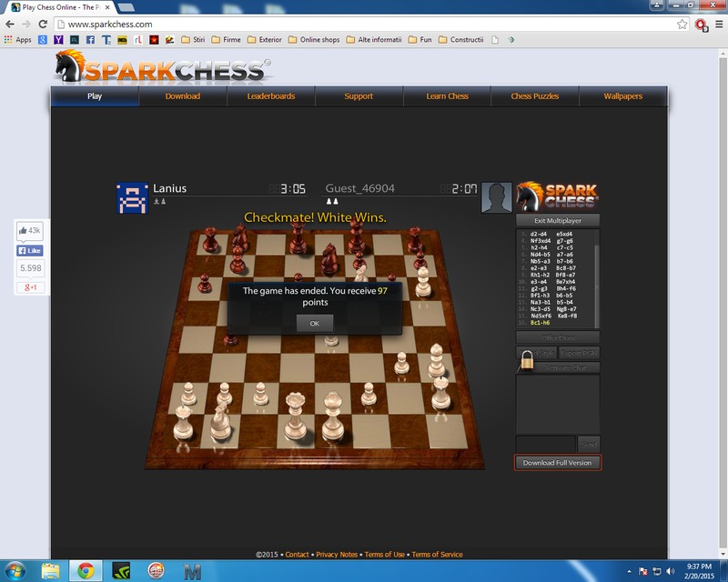728x582 pixels.
Task: Open the Privacy Notes footer link
Action: tap(337, 554)
